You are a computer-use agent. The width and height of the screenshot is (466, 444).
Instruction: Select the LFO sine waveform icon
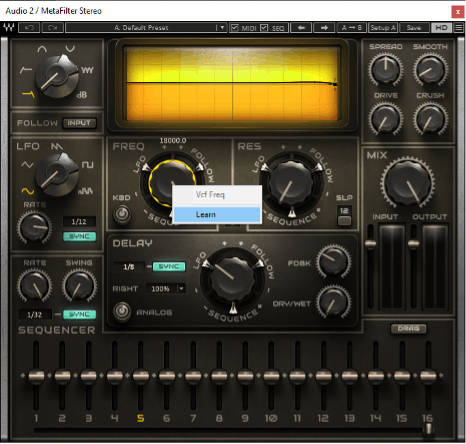tap(28, 191)
